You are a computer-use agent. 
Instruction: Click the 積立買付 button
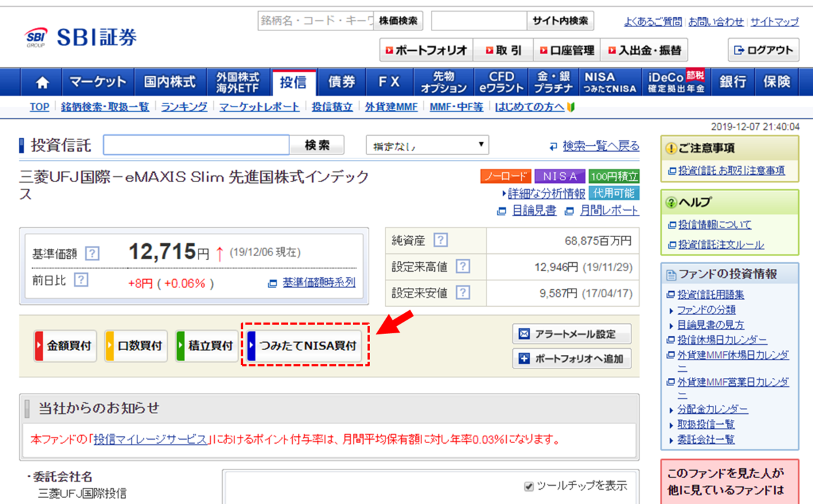(207, 345)
